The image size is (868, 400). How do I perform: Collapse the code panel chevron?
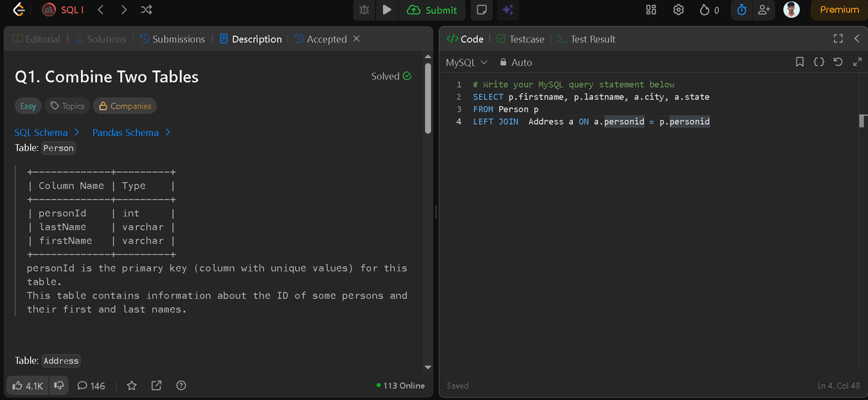tap(856, 38)
